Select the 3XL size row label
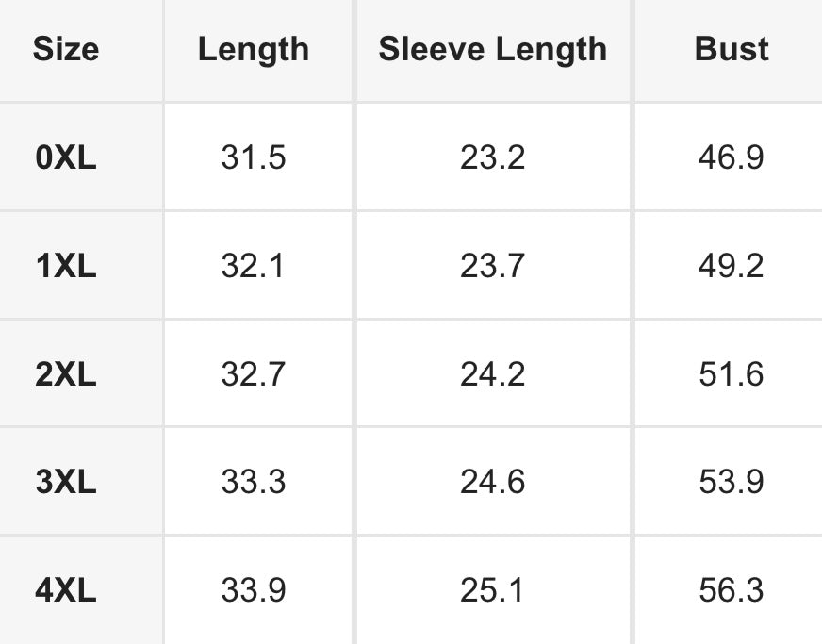Screen dimensions: 822x644 66,482
